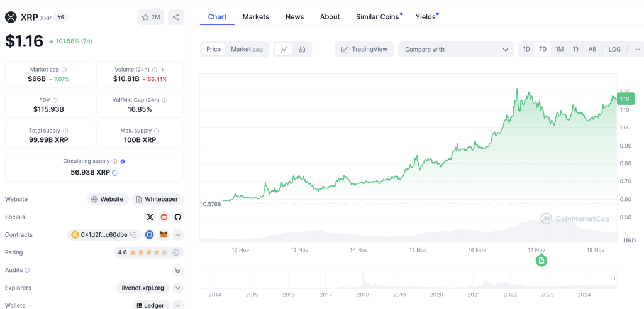Open the Markets tab
This screenshot has height=309, width=644.
click(256, 17)
